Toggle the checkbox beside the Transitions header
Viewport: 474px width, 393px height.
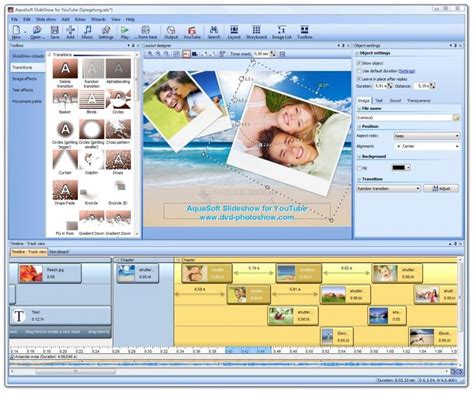tap(49, 54)
